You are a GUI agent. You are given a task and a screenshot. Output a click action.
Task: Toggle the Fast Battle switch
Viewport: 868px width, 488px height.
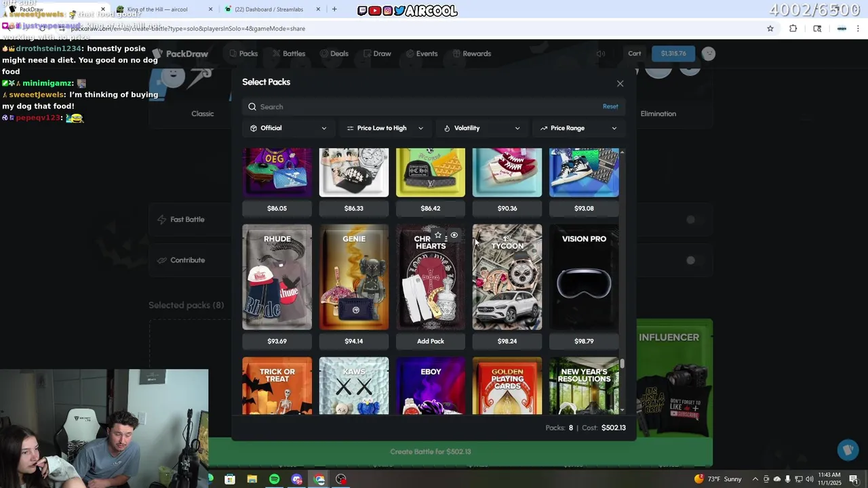(690, 220)
